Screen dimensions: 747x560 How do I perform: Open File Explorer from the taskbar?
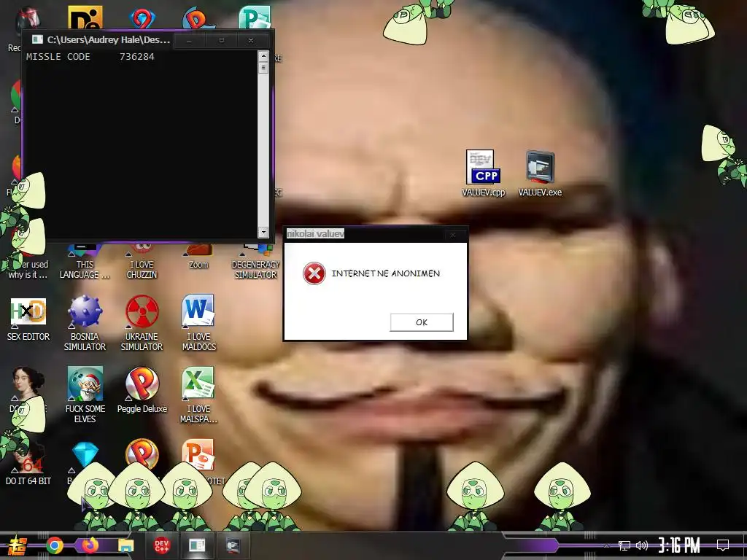coord(125,545)
